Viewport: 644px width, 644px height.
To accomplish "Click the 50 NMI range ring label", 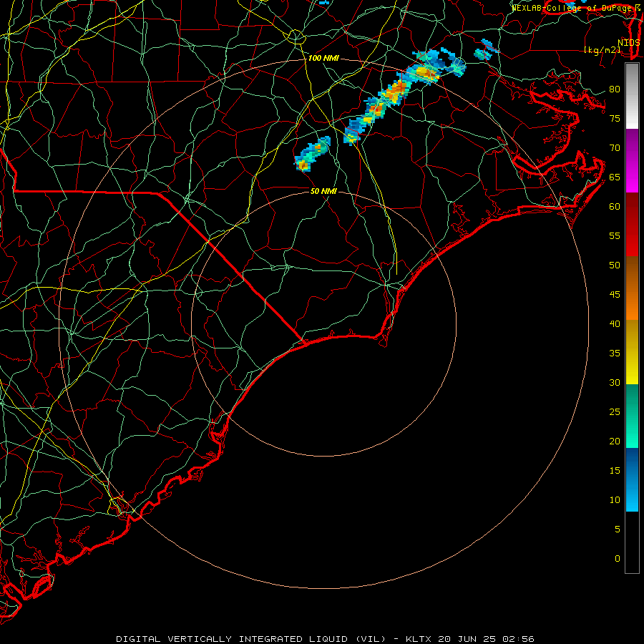I will click(323, 191).
